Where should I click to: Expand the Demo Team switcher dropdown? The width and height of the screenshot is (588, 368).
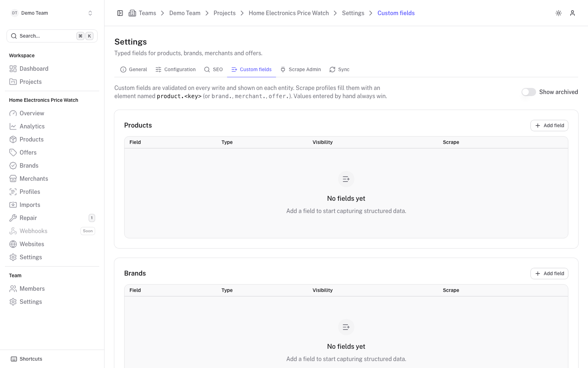click(52, 13)
